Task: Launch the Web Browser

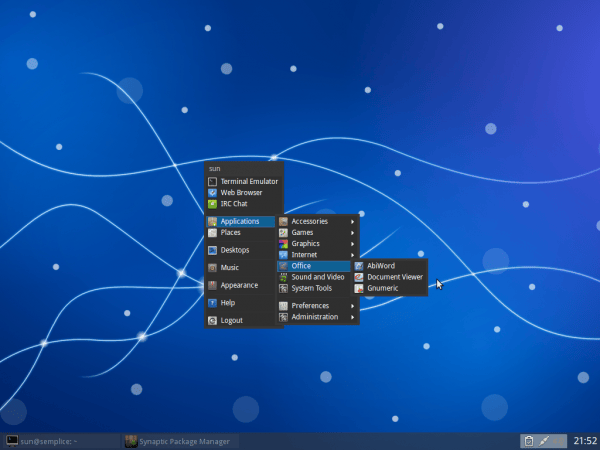Action: point(241,192)
